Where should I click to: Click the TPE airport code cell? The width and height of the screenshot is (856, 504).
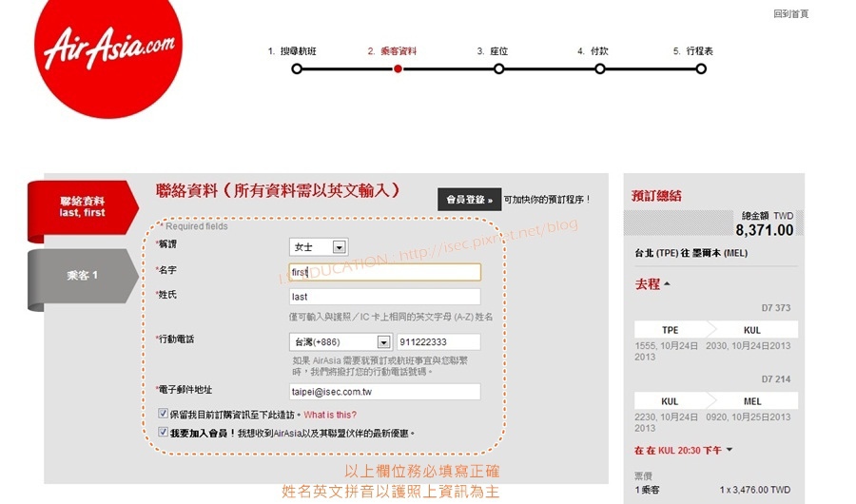(x=671, y=330)
